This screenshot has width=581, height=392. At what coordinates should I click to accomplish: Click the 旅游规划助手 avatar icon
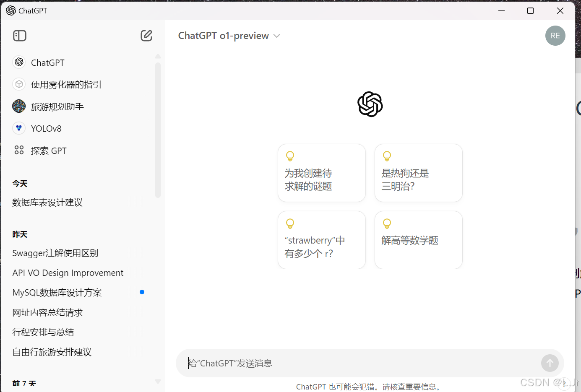click(x=19, y=106)
